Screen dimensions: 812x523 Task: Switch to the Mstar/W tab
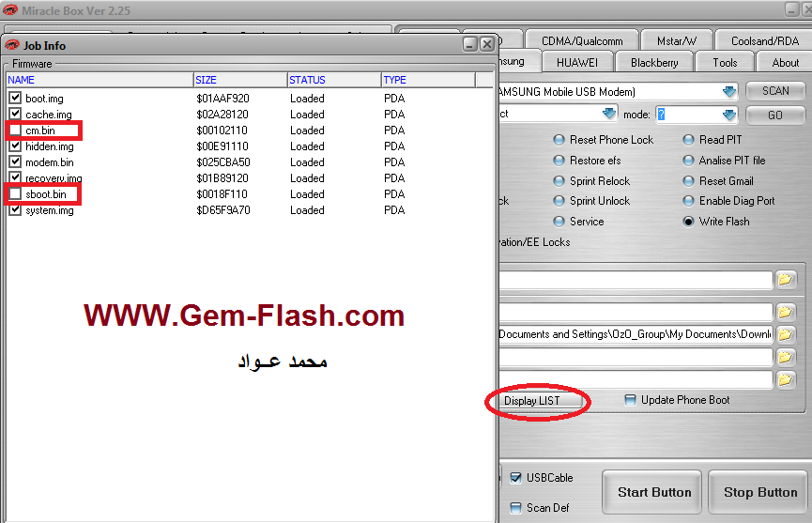[x=676, y=41]
